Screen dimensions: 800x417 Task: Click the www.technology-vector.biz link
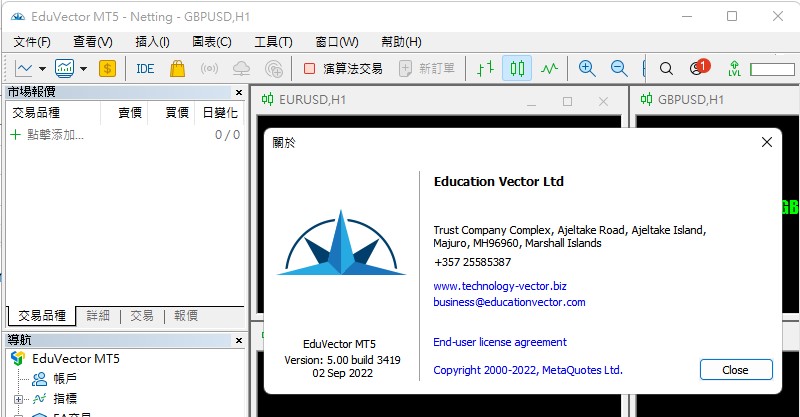click(x=499, y=286)
